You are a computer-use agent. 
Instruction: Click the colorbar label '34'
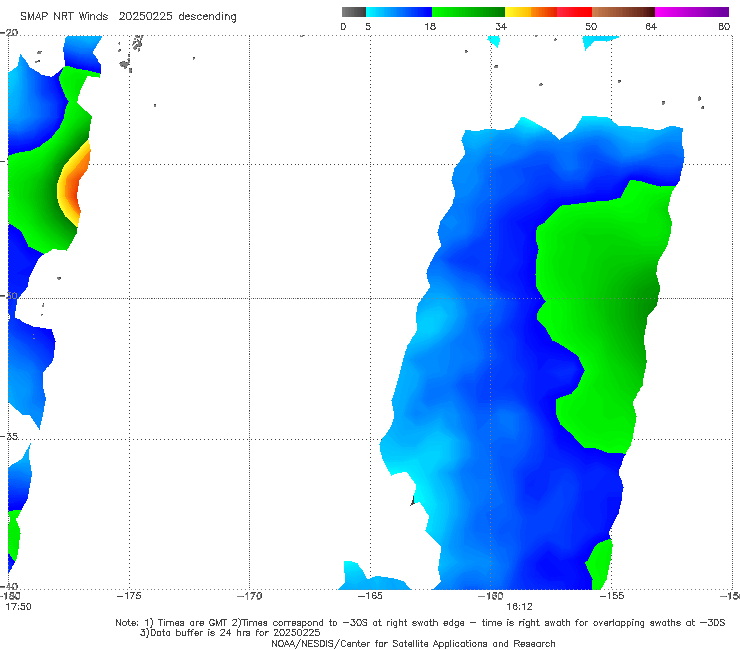coord(501,26)
